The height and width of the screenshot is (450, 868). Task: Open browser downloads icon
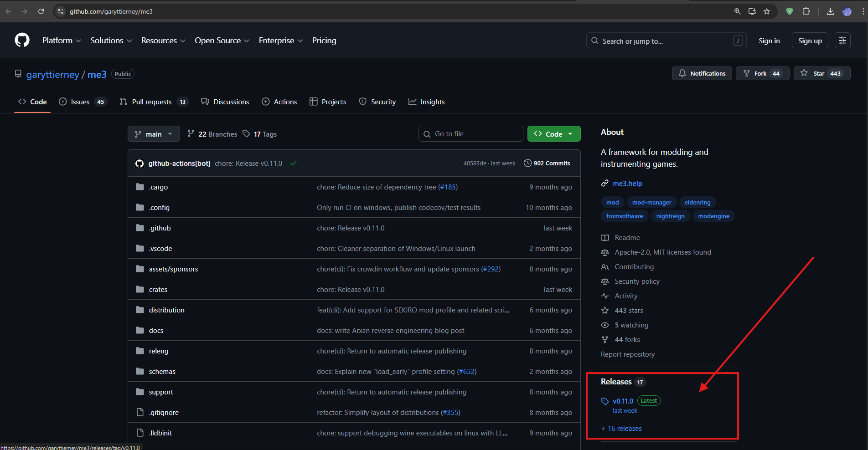(831, 11)
